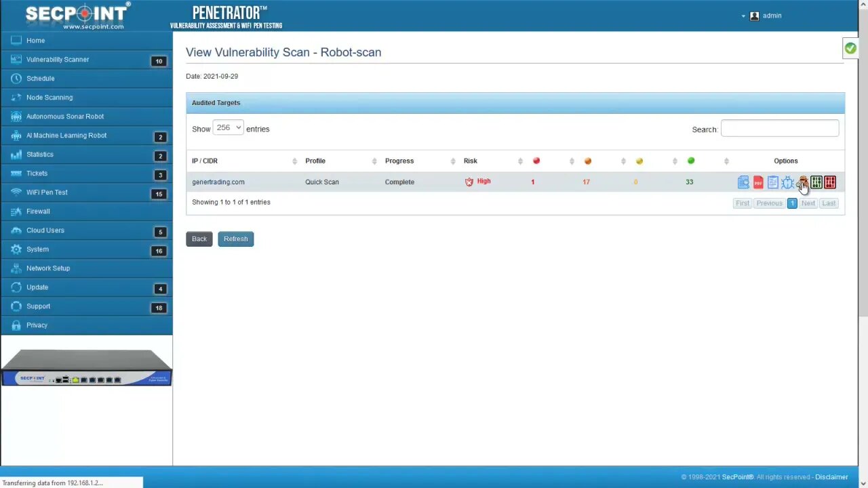
Task: Open the genertrading.com target link
Action: tap(218, 182)
